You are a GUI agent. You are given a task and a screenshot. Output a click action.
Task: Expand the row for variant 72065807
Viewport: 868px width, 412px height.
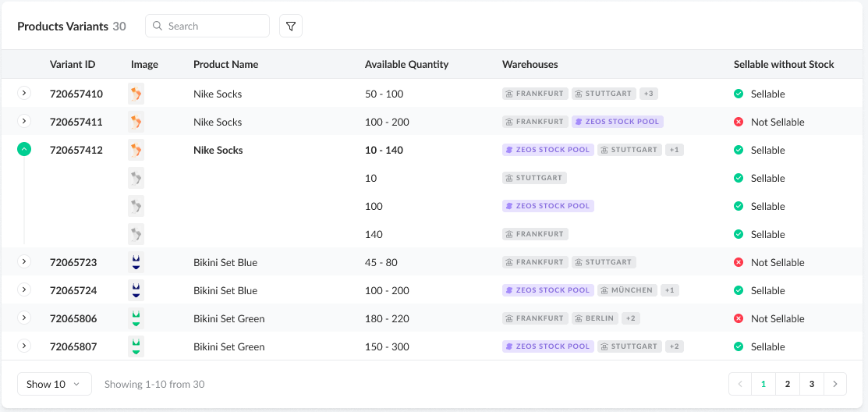tap(24, 346)
